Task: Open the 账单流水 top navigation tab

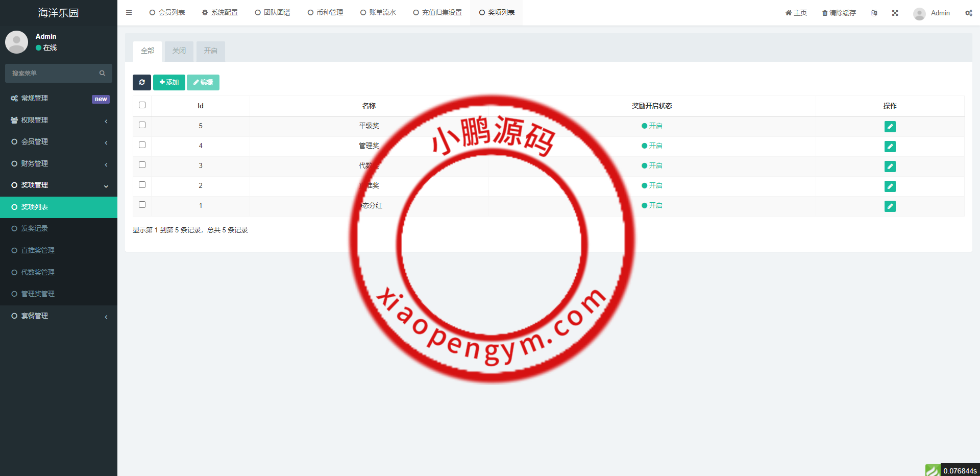Action: pyautogui.click(x=378, y=13)
